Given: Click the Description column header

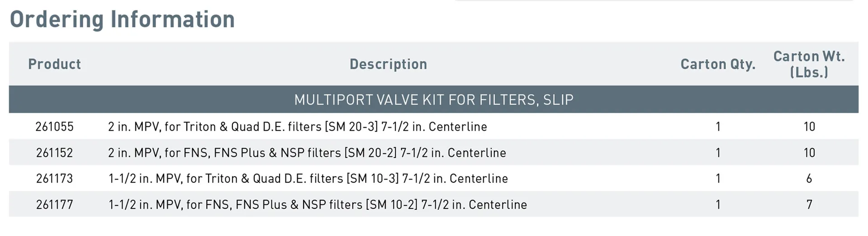Looking at the screenshot, I should [388, 64].
